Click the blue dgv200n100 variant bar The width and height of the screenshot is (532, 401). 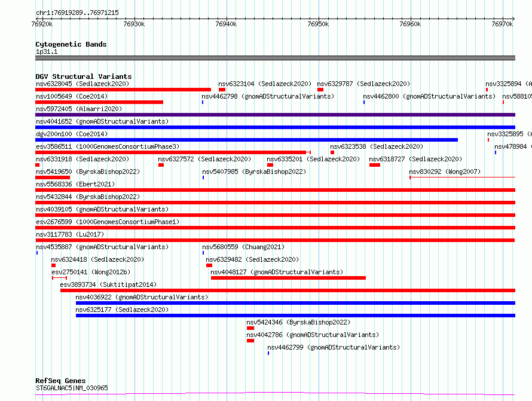tap(247, 140)
